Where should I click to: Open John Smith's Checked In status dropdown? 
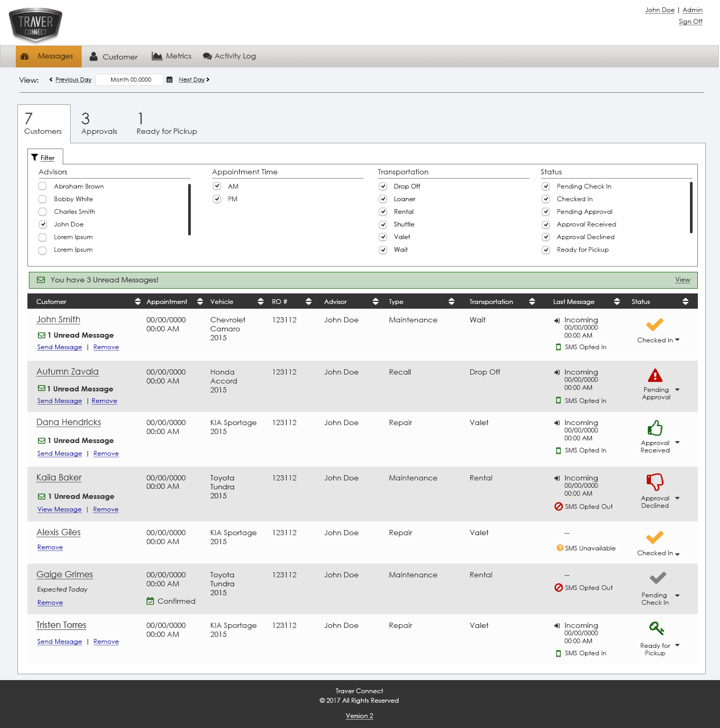click(677, 340)
